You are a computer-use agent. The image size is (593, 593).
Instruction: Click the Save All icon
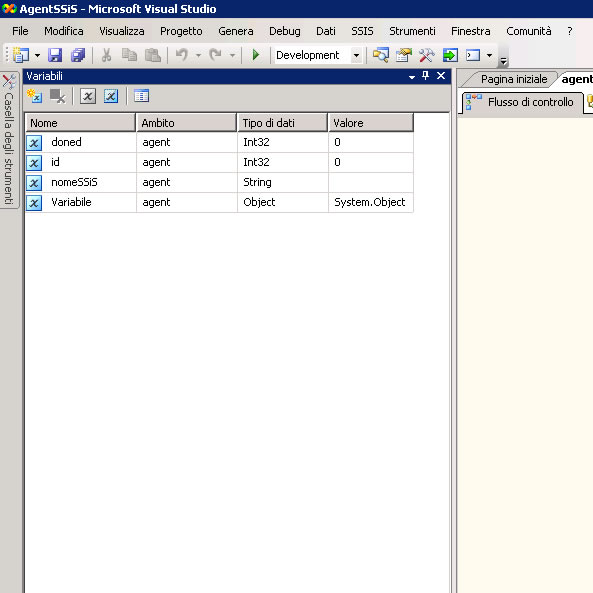click(78, 55)
